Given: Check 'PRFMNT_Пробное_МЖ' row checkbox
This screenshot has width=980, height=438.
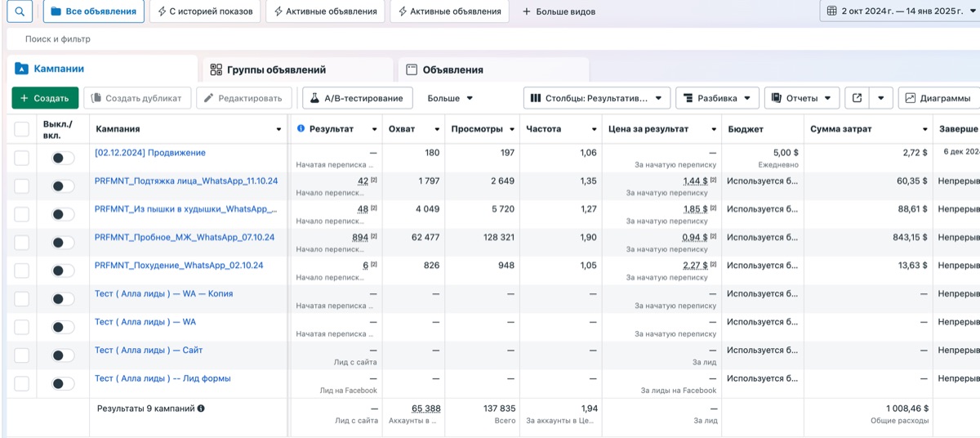Looking at the screenshot, I should [21, 243].
